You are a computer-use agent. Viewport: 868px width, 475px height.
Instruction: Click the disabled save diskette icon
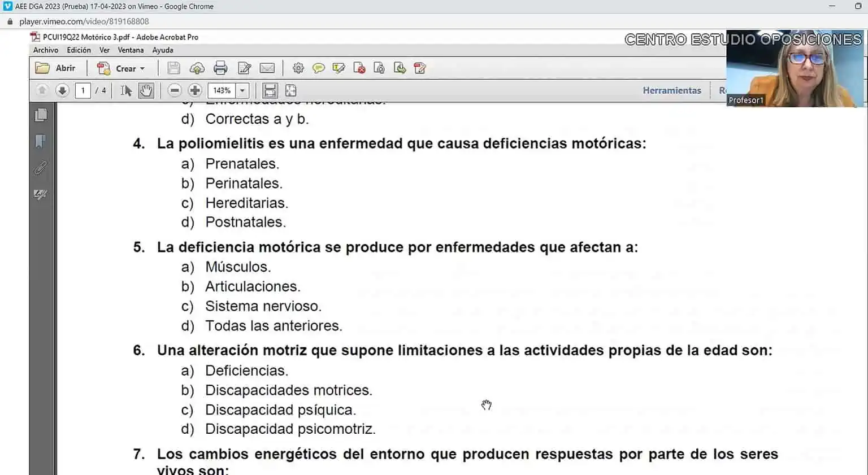(173, 68)
